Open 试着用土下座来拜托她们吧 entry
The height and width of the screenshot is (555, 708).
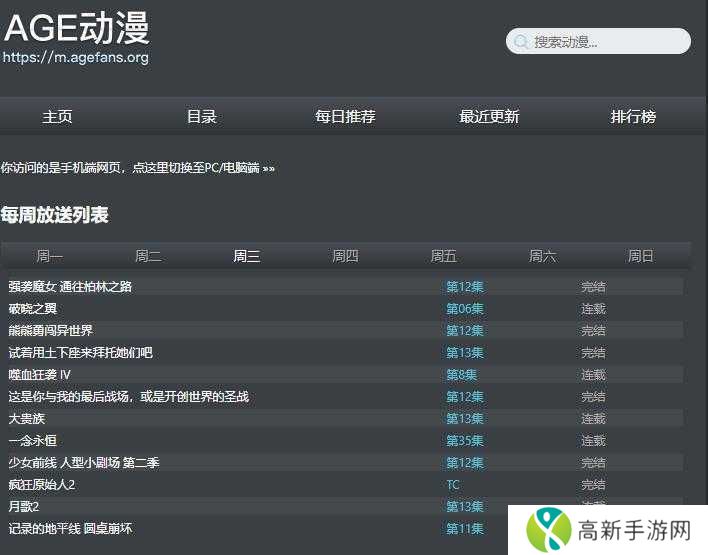pos(80,352)
